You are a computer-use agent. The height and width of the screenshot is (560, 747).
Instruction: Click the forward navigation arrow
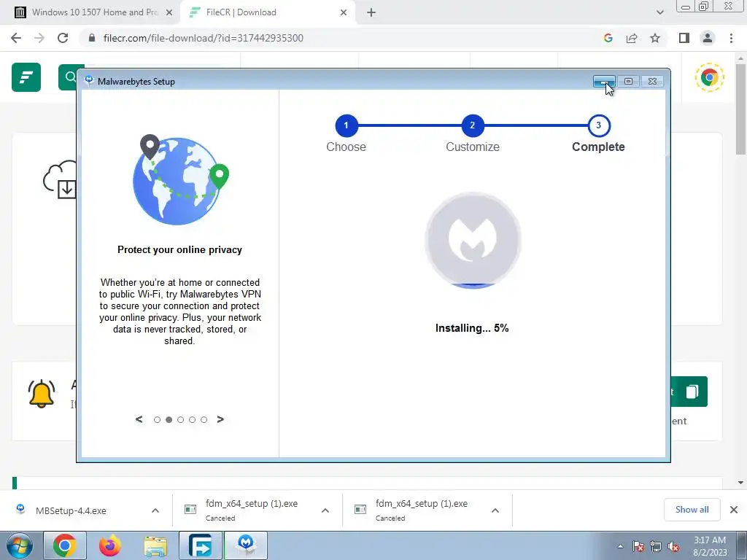pos(39,38)
